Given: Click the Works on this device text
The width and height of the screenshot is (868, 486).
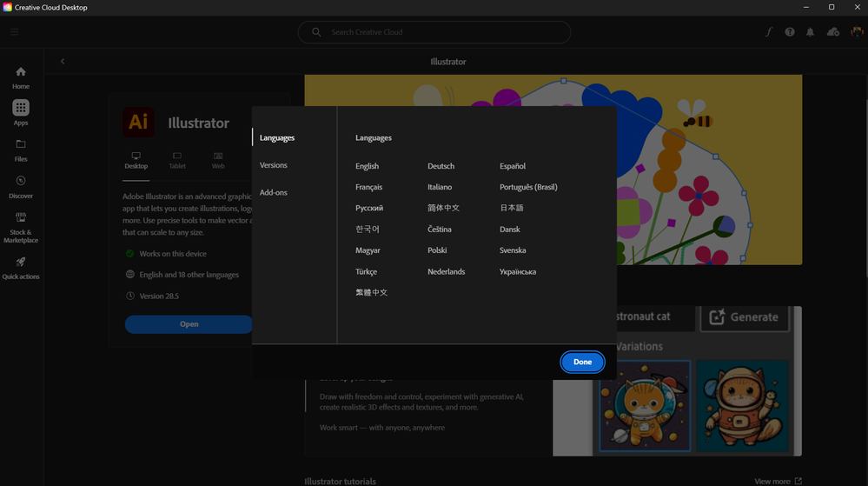Looking at the screenshot, I should click(x=173, y=253).
